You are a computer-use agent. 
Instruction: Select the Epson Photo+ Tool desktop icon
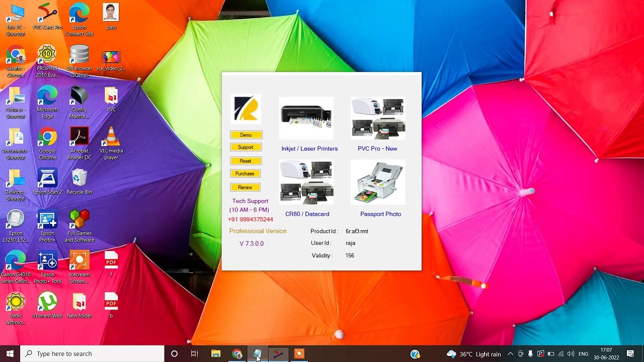47,267
